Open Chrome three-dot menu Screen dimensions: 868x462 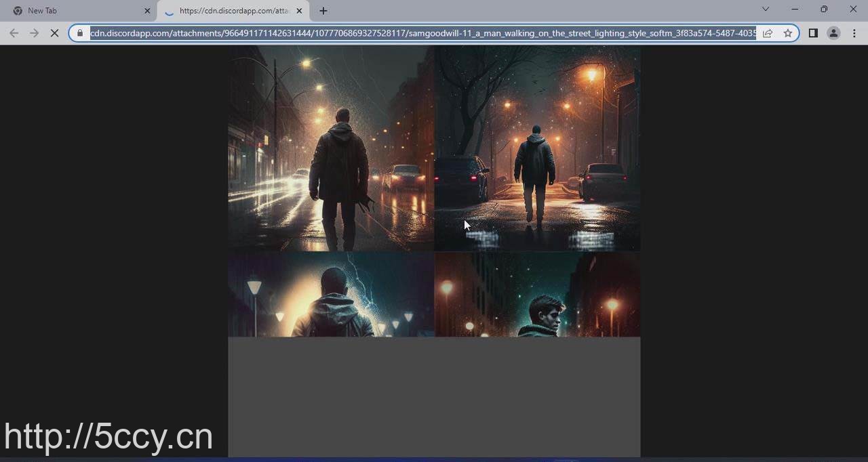coord(854,33)
